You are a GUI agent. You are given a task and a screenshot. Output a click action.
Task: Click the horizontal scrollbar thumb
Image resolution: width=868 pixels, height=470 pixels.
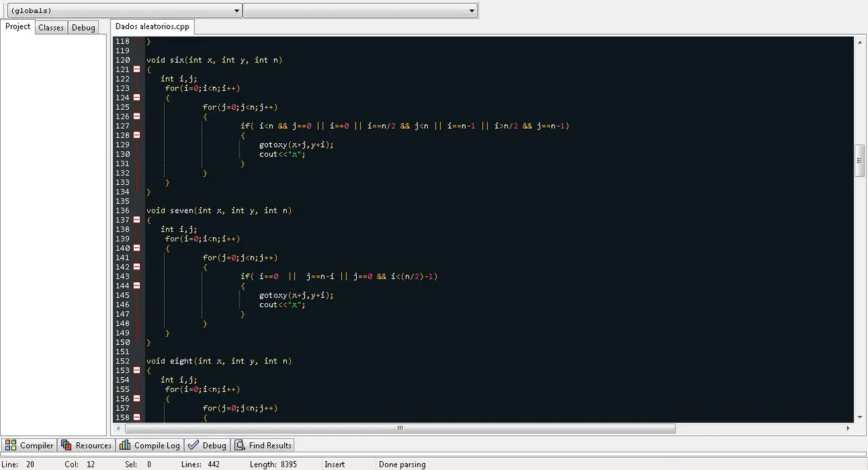point(400,428)
